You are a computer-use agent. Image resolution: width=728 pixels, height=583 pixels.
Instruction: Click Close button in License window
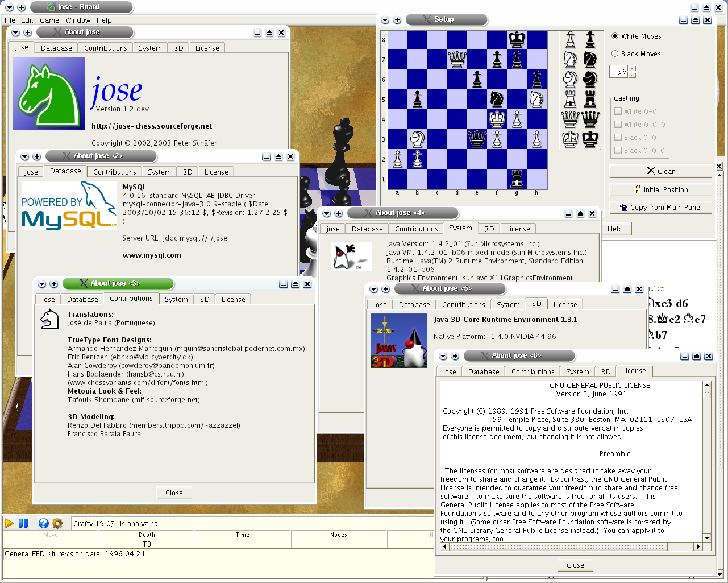(x=575, y=565)
